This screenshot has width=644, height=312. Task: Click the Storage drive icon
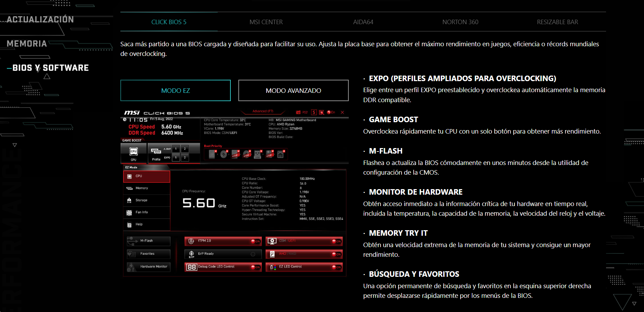pos(129,201)
